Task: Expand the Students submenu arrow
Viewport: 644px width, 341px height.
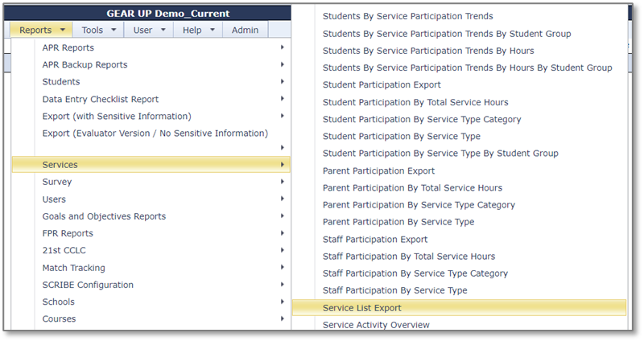Action: [x=283, y=82]
